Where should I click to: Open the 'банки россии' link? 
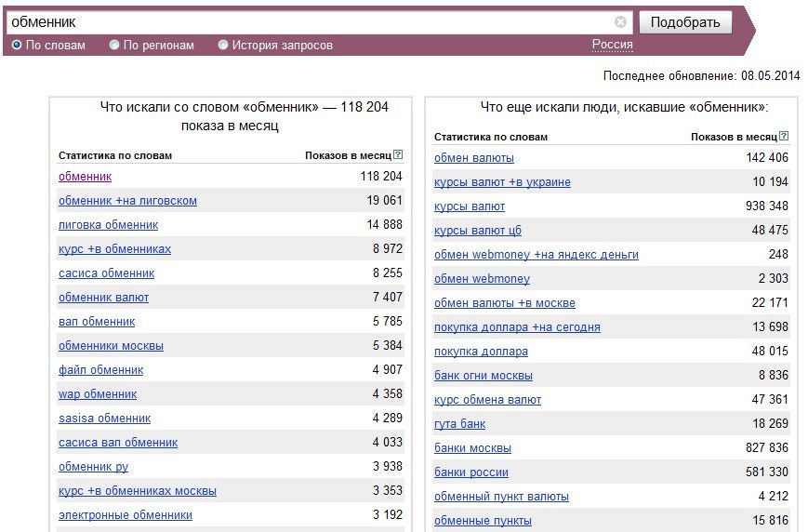471,473
